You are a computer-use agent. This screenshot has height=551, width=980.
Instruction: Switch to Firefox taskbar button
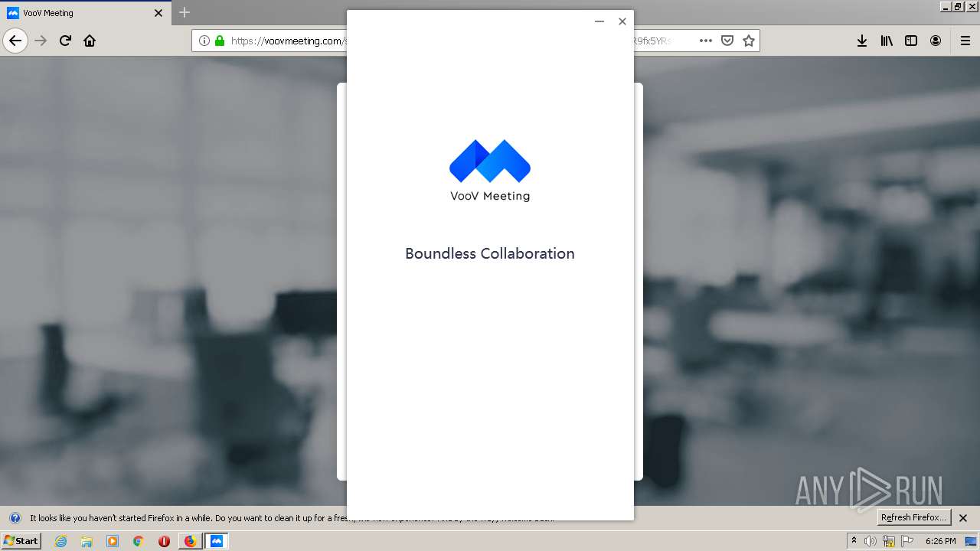tap(190, 541)
